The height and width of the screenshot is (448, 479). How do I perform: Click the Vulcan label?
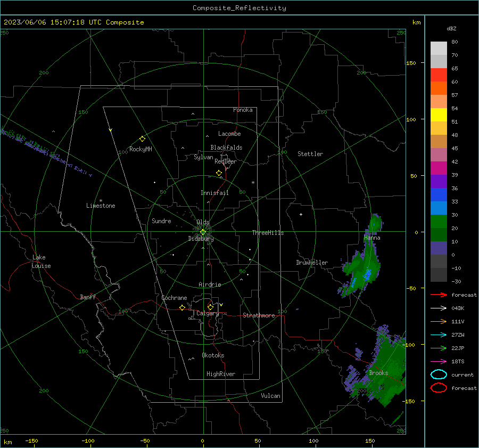coord(270,396)
